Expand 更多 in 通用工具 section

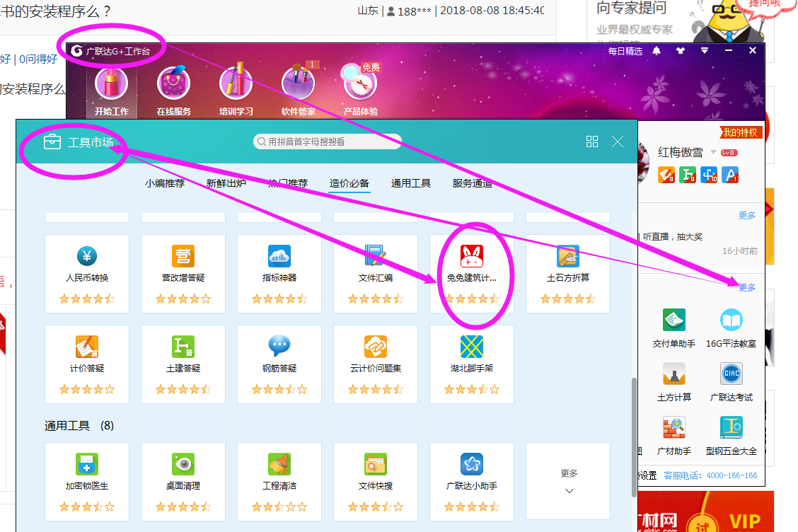click(x=569, y=482)
